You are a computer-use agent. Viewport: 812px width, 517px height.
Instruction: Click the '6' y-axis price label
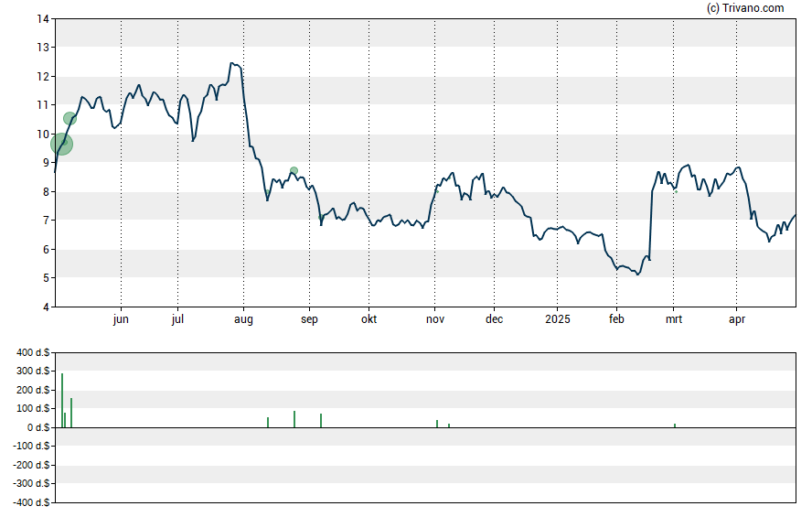click(46, 250)
